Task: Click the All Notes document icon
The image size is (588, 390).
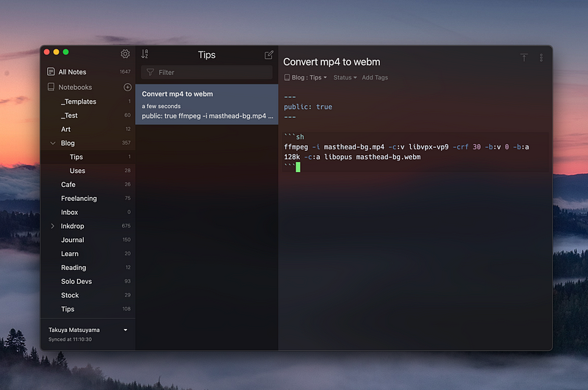Action: coord(51,71)
